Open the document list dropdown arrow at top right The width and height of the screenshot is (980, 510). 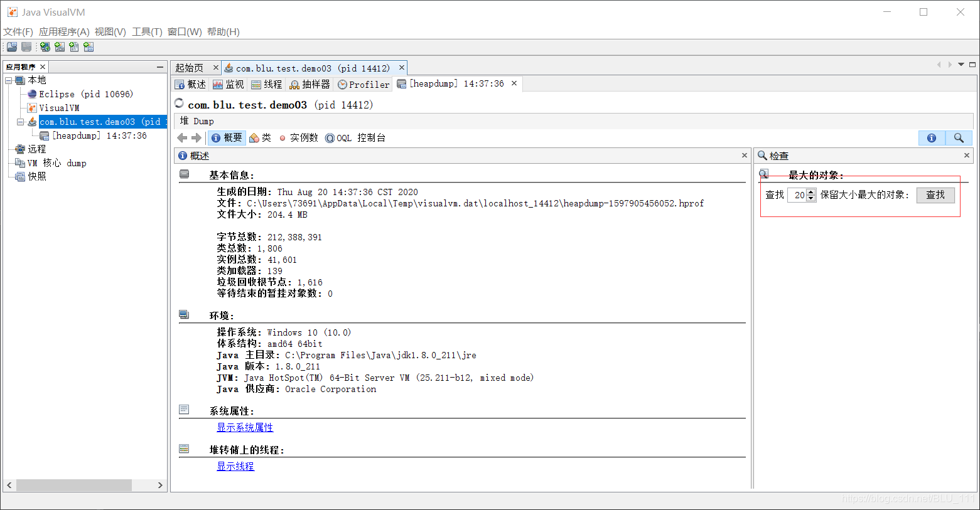pyautogui.click(x=961, y=65)
